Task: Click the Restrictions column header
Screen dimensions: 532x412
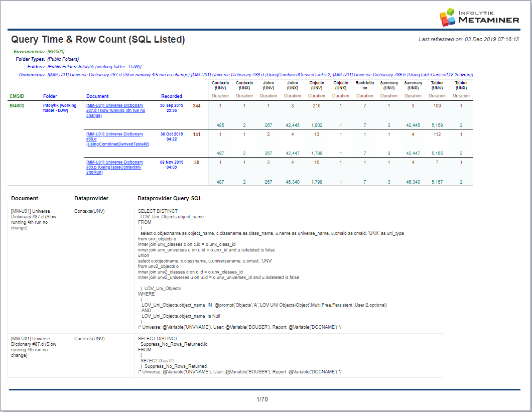Action: (x=365, y=85)
